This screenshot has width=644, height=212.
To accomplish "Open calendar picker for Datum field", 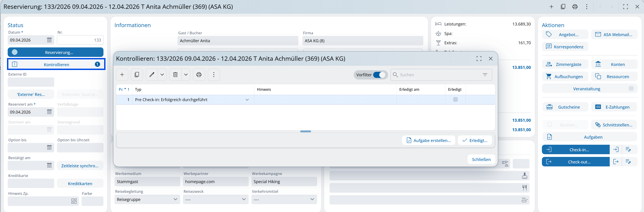I will tap(49, 40).
